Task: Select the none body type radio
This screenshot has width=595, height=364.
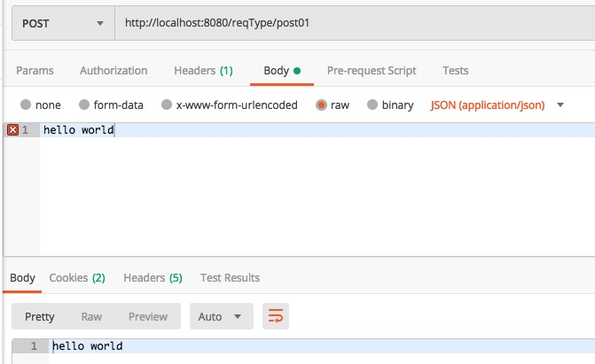Action: pos(25,105)
